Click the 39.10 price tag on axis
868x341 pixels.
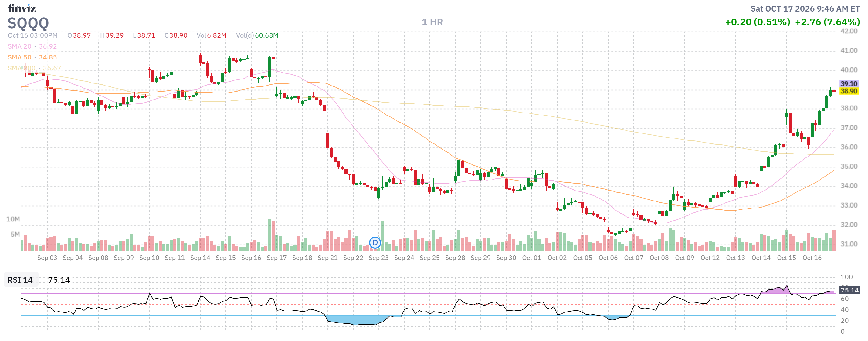(x=849, y=83)
